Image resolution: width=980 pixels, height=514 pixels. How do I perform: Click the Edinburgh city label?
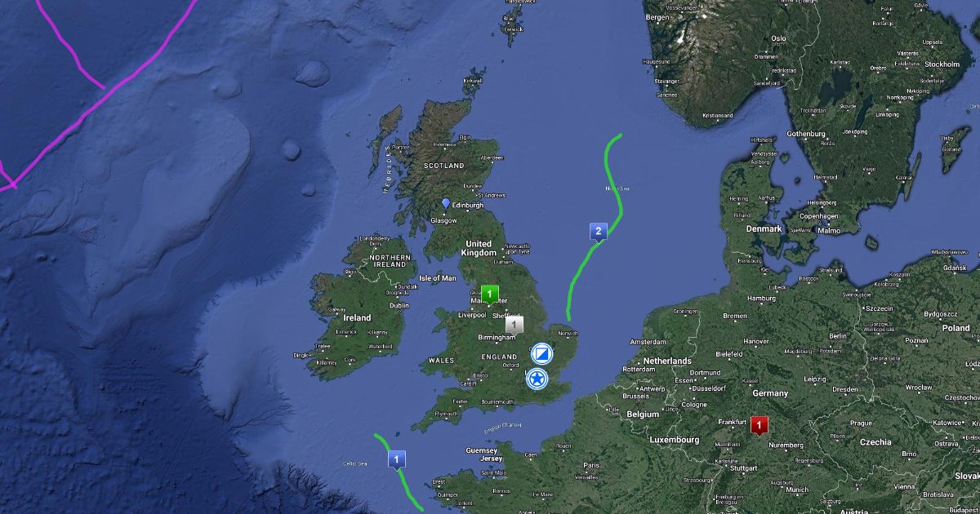[x=469, y=206]
